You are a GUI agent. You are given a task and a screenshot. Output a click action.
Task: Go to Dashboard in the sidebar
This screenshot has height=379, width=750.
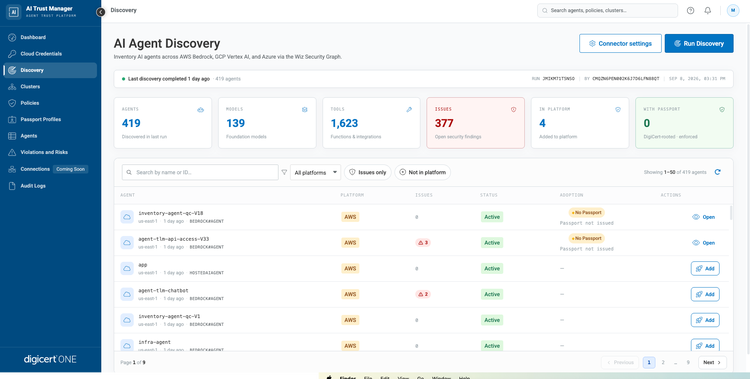pos(50,37)
